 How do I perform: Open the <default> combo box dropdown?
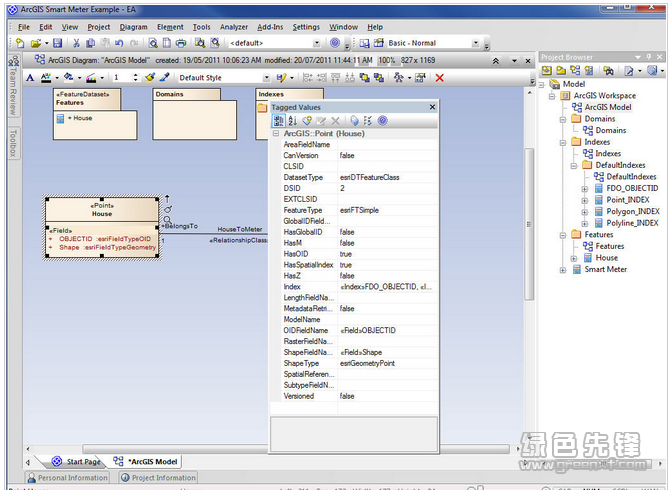point(317,43)
